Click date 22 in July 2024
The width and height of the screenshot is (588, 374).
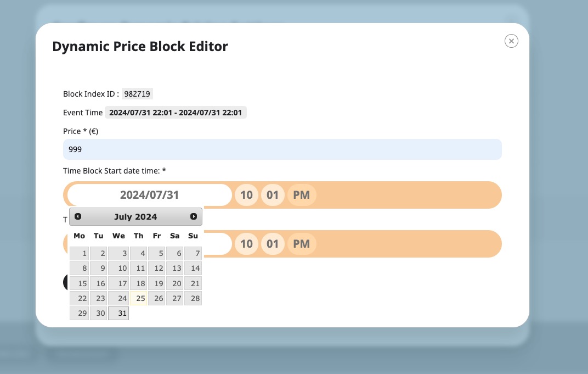point(80,299)
